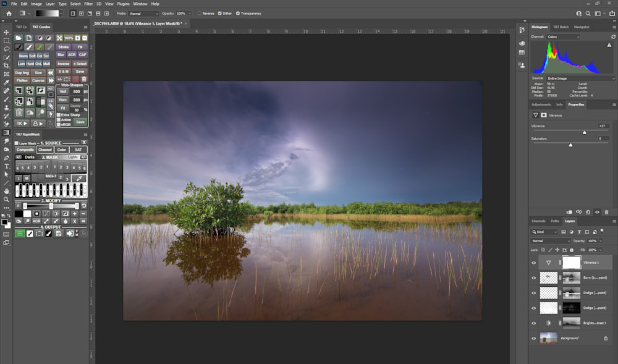Open the options bar Opacity dropdown arrow
The width and height of the screenshot is (618, 364).
[190, 14]
